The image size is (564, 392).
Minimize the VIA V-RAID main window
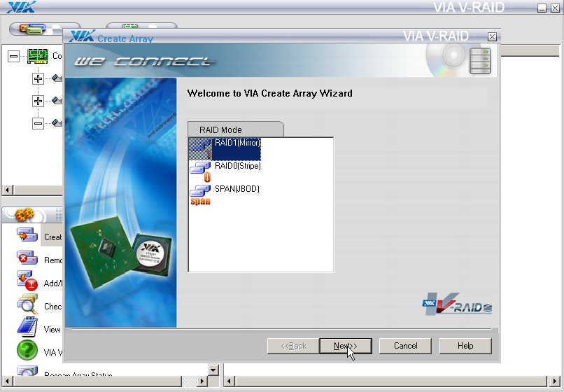click(542, 8)
